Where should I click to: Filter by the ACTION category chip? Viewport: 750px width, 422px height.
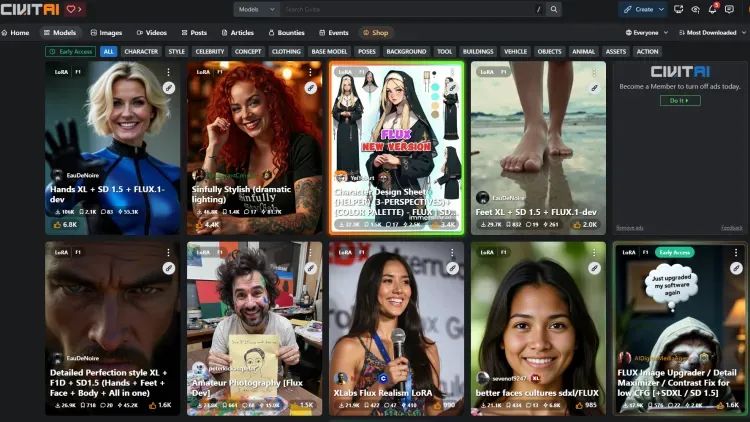click(647, 52)
